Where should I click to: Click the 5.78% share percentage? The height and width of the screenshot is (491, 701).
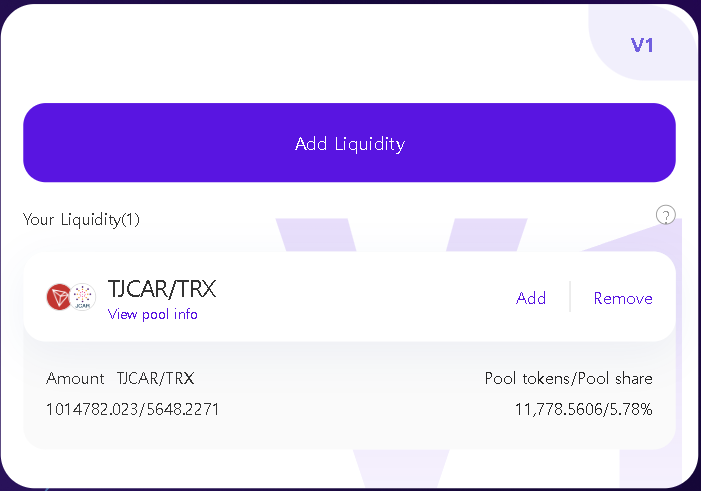pos(633,409)
